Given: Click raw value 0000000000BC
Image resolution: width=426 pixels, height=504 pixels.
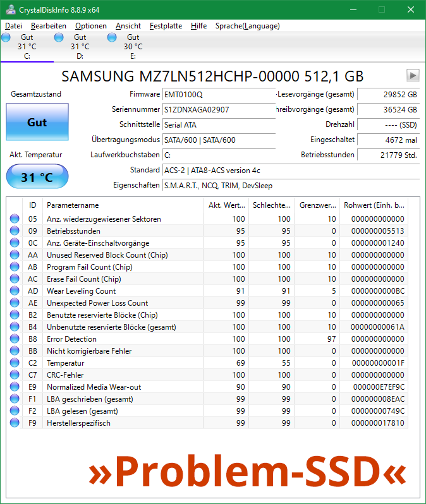Looking at the screenshot, I should [378, 291].
